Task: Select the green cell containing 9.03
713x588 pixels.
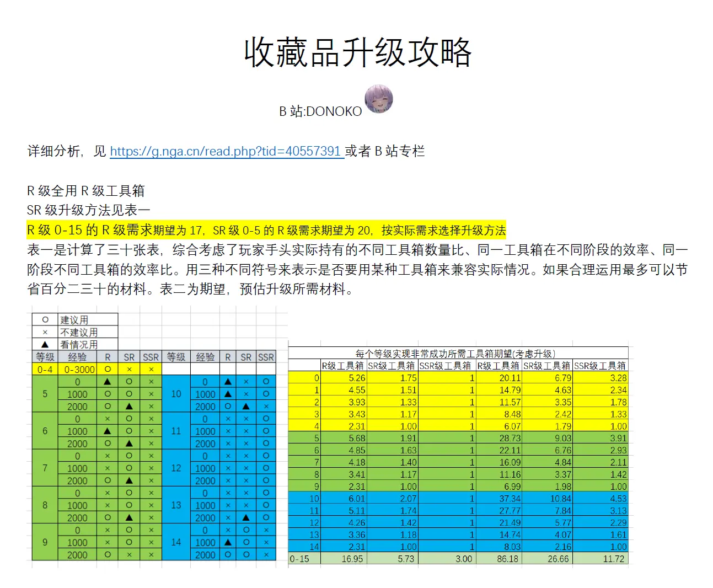Action: point(547,438)
